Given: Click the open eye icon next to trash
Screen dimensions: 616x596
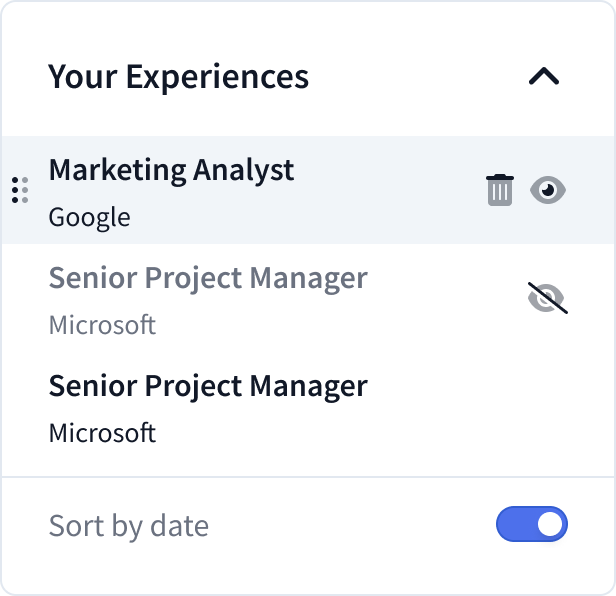Looking at the screenshot, I should 547,190.
